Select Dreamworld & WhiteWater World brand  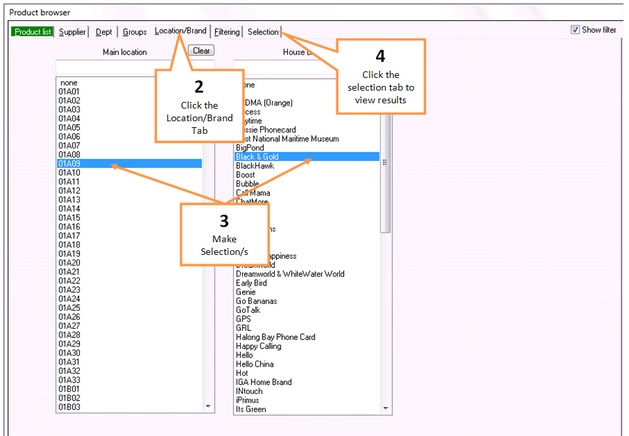(x=307, y=274)
